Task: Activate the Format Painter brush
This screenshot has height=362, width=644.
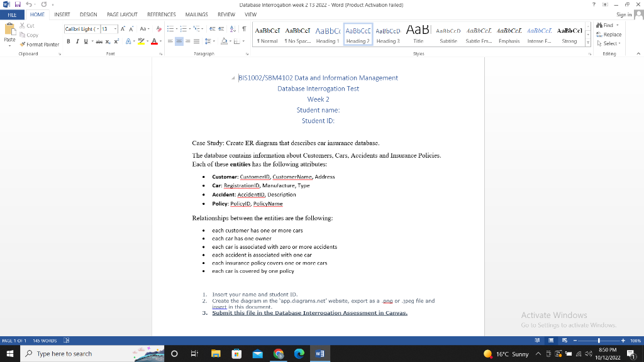Action: tap(40, 45)
